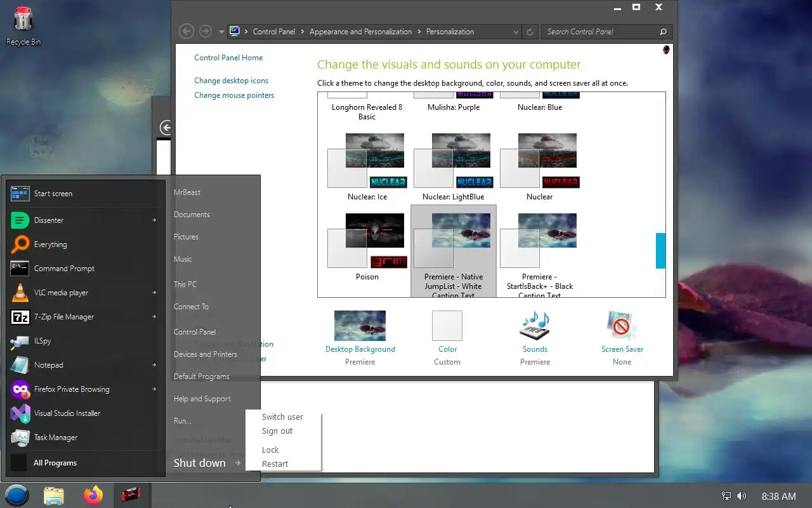Launch 7-Zip File Manager
The image size is (812, 508).
click(x=84, y=317)
